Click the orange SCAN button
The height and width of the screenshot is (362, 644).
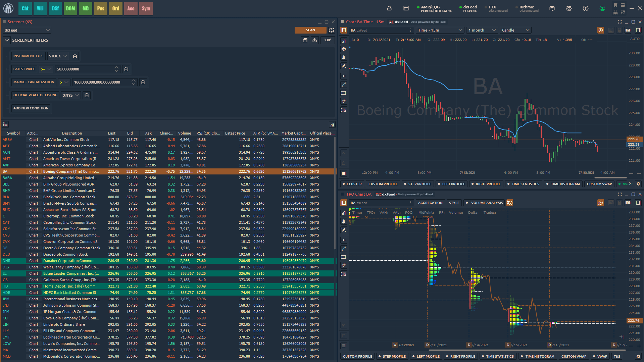[310, 30]
